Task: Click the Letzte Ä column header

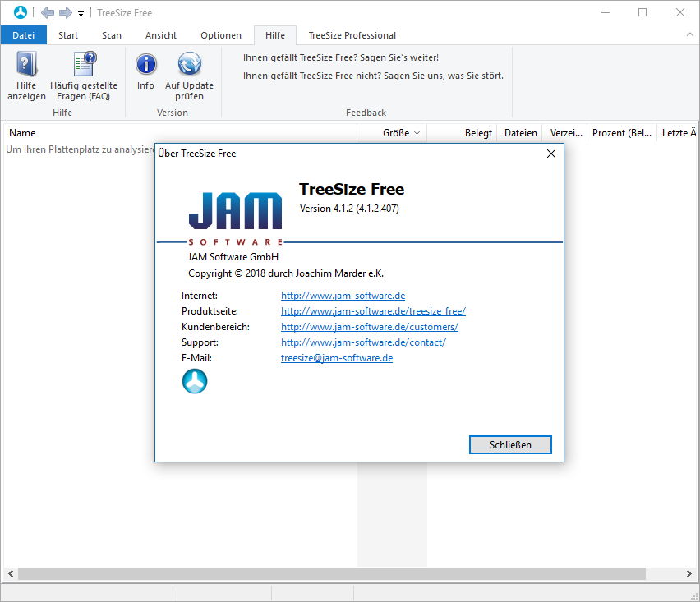Action: coord(678,133)
